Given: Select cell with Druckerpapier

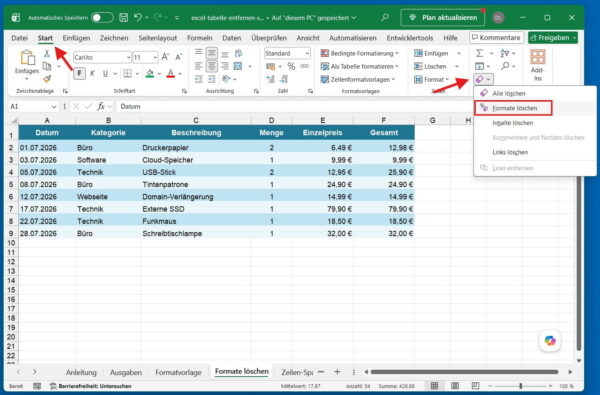Looking at the screenshot, I should tap(196, 148).
